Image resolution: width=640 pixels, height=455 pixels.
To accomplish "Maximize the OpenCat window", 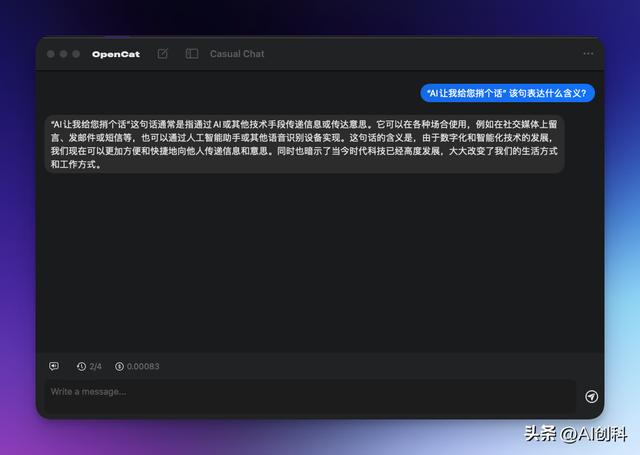I will (76, 54).
